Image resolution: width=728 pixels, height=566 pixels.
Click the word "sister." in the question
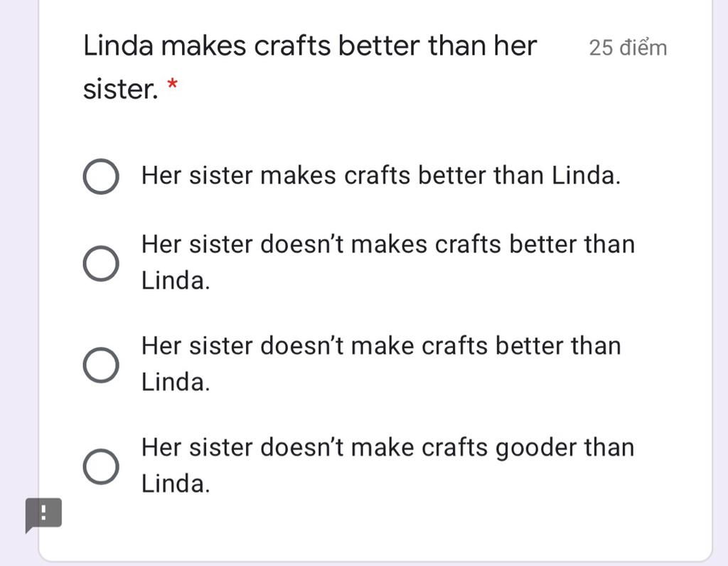120,90
